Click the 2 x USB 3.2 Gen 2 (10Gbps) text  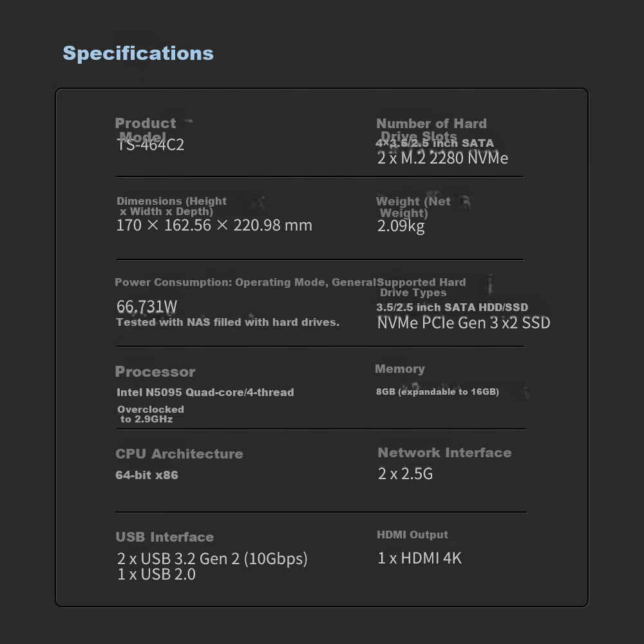tap(212, 558)
